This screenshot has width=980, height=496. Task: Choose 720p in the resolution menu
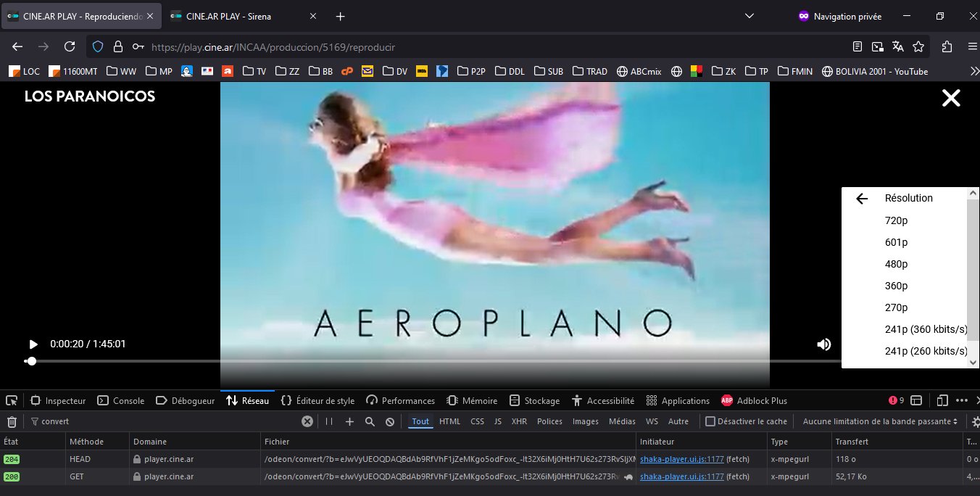click(896, 220)
